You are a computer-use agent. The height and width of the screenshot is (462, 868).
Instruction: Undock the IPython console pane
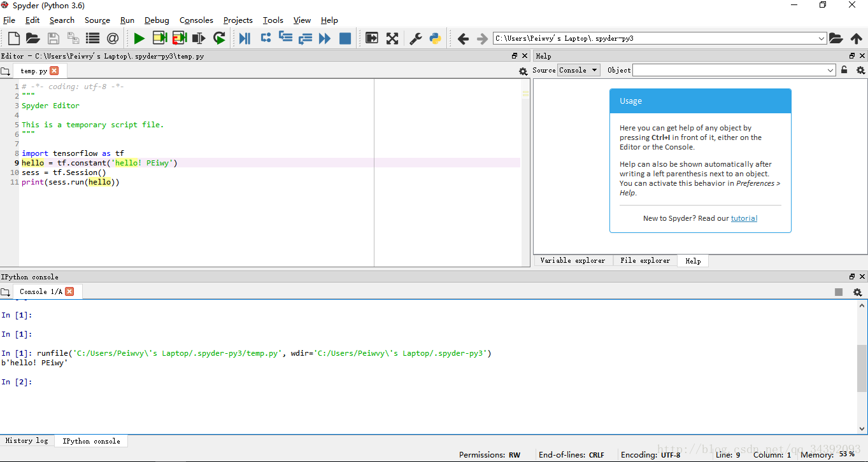852,277
